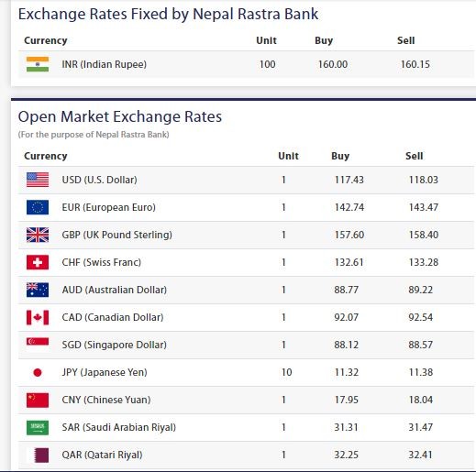Select the GBP (UK Pound Sterling) row text
Image resolution: width=476 pixels, height=472 pixels.
(x=116, y=235)
